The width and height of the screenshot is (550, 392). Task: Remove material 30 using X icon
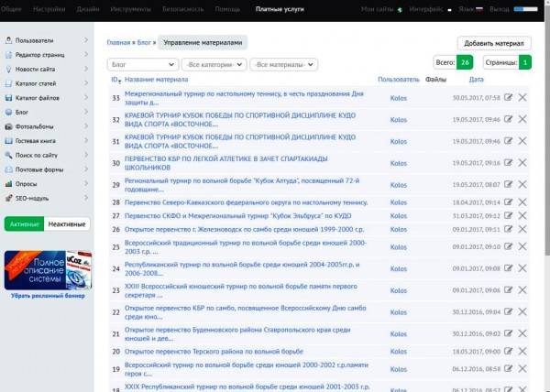point(522,162)
